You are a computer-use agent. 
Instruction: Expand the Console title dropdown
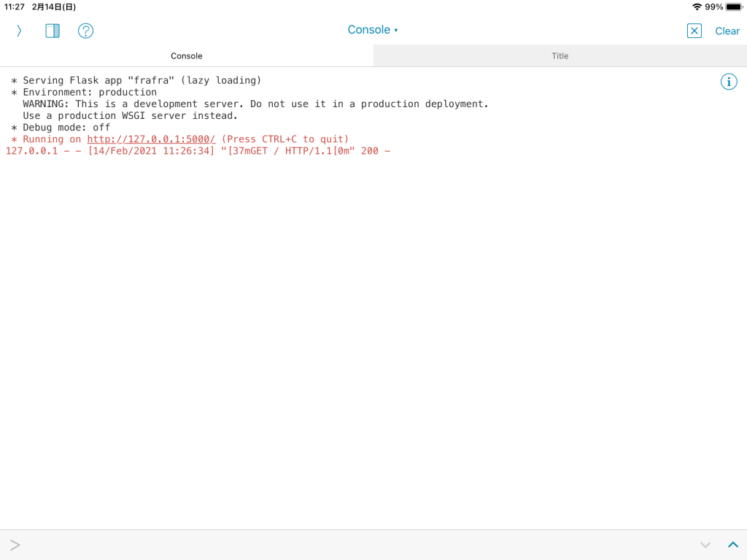(373, 30)
